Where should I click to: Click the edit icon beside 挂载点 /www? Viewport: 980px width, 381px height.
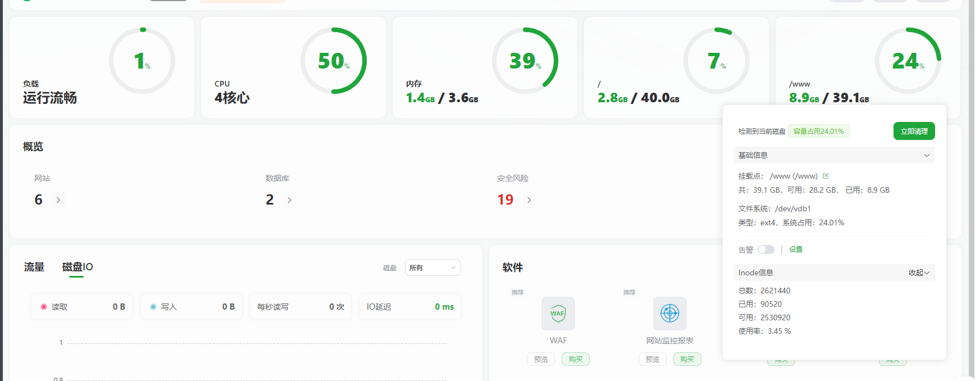point(826,176)
